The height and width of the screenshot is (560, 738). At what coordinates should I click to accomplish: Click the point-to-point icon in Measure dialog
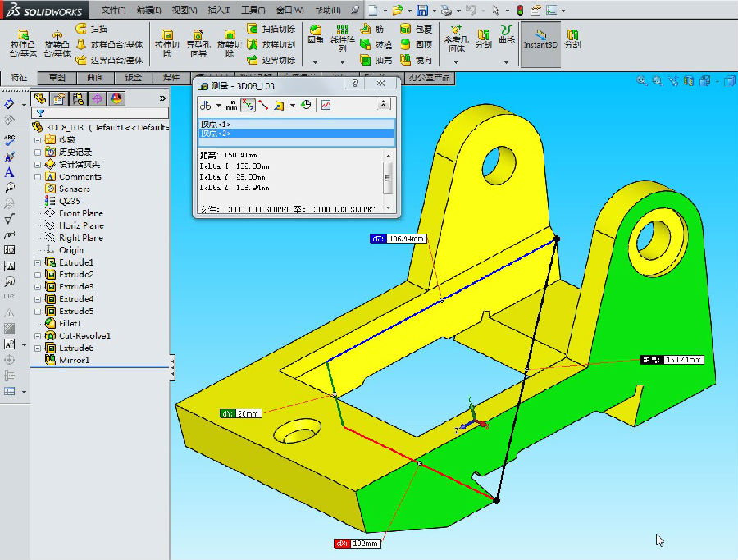263,104
